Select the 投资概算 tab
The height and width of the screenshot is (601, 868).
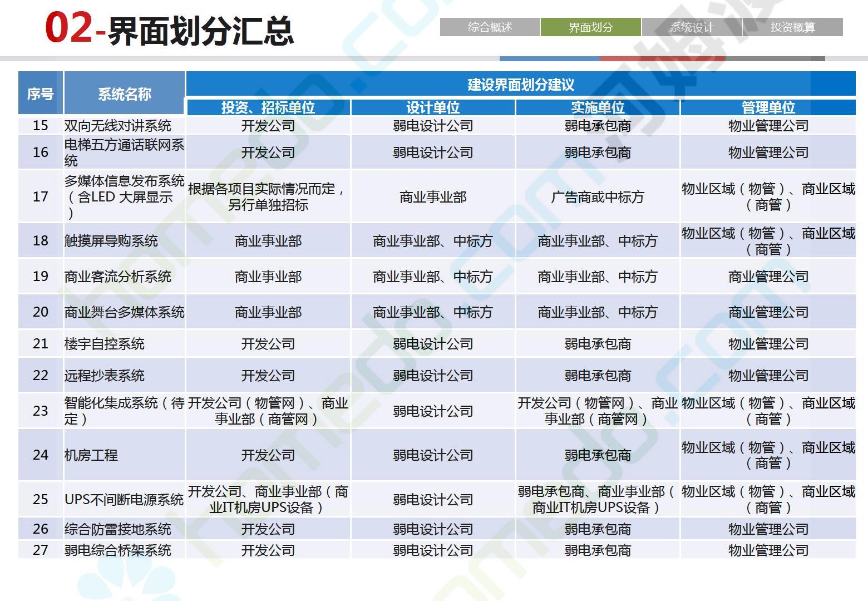pos(793,27)
